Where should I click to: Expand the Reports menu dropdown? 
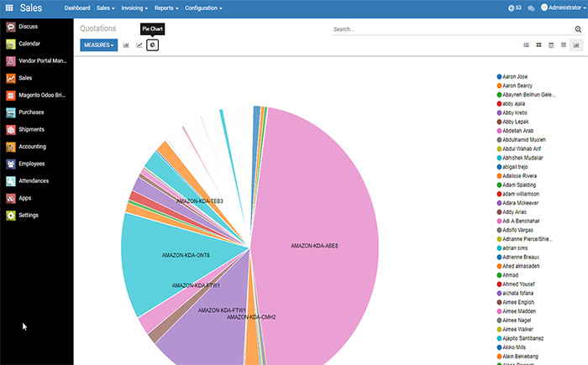pyautogui.click(x=166, y=8)
